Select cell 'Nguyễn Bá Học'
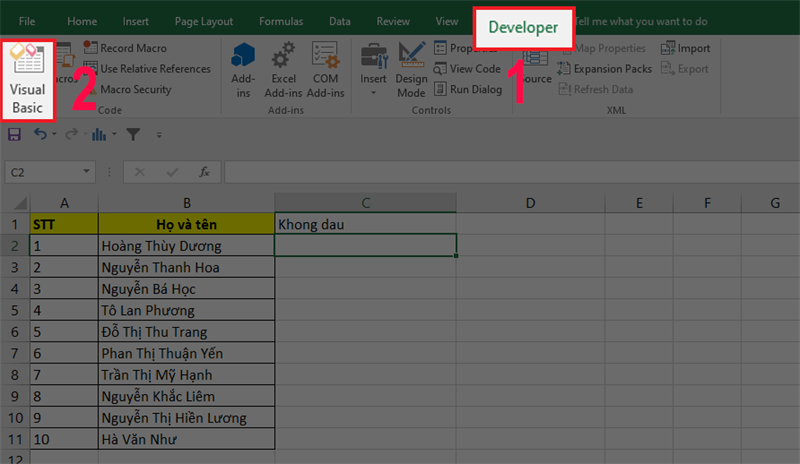The height and width of the screenshot is (464, 800). (x=186, y=288)
